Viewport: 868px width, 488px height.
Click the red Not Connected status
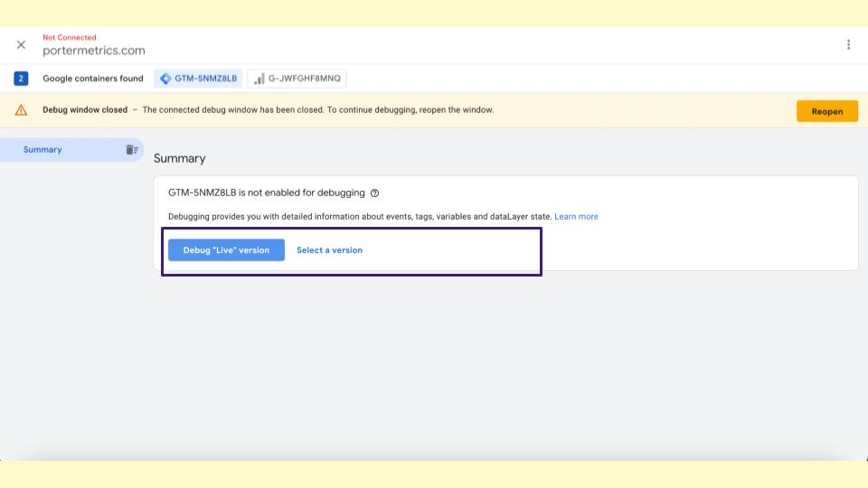(70, 37)
